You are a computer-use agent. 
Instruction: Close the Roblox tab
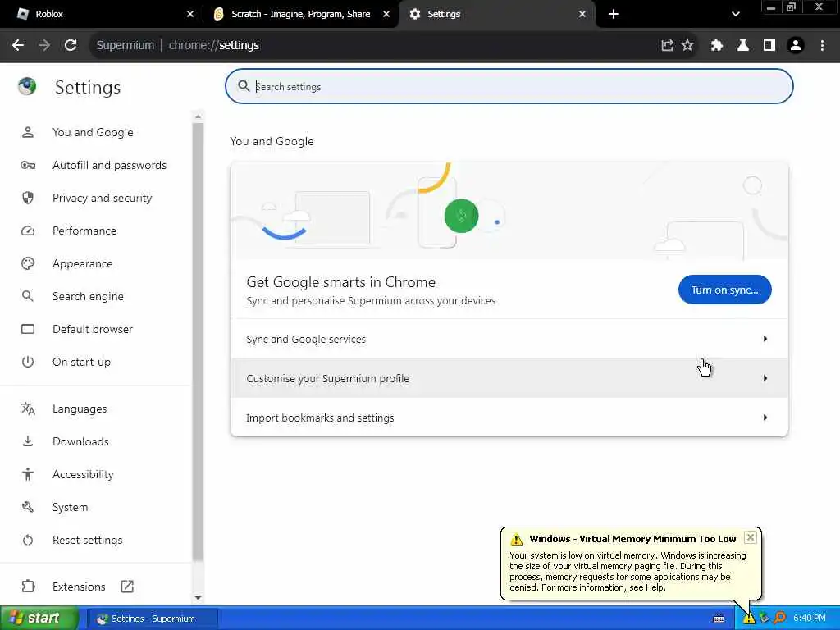pyautogui.click(x=190, y=14)
